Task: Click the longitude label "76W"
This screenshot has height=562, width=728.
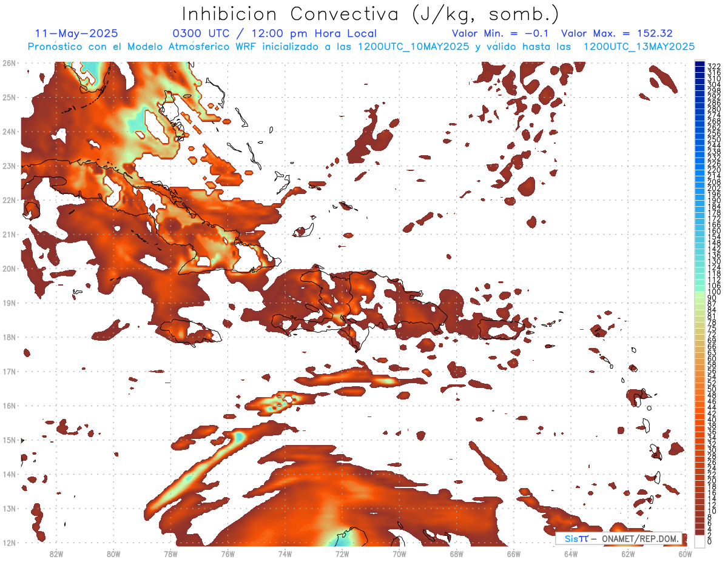Action: coord(227,554)
